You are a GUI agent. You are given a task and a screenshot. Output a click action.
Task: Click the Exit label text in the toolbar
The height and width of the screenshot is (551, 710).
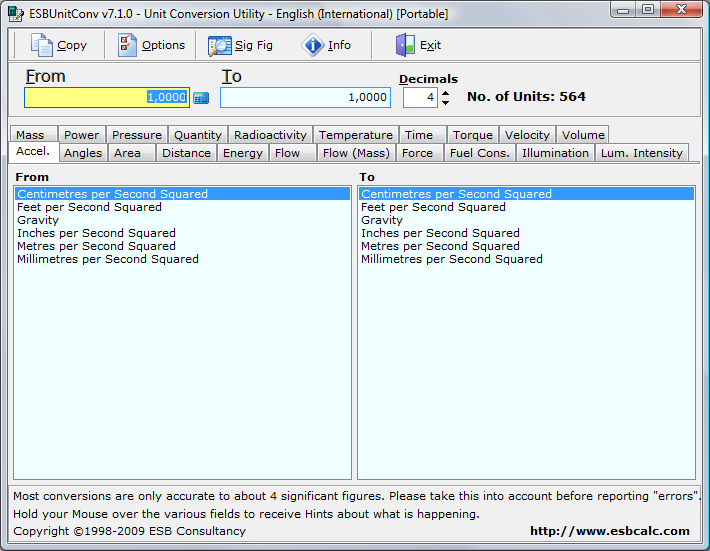[x=430, y=45]
